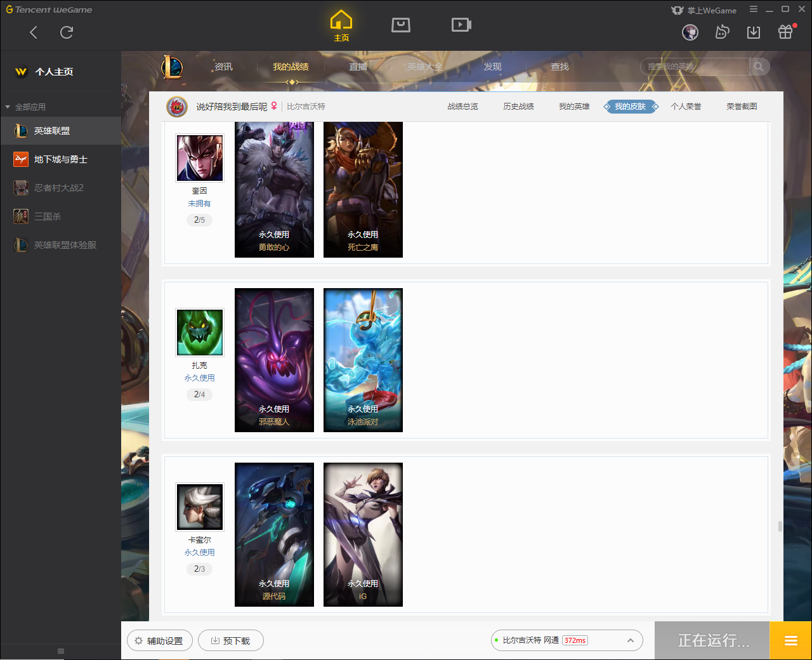The width and height of the screenshot is (812, 660).
Task: Go back with the back arrow
Action: [34, 32]
